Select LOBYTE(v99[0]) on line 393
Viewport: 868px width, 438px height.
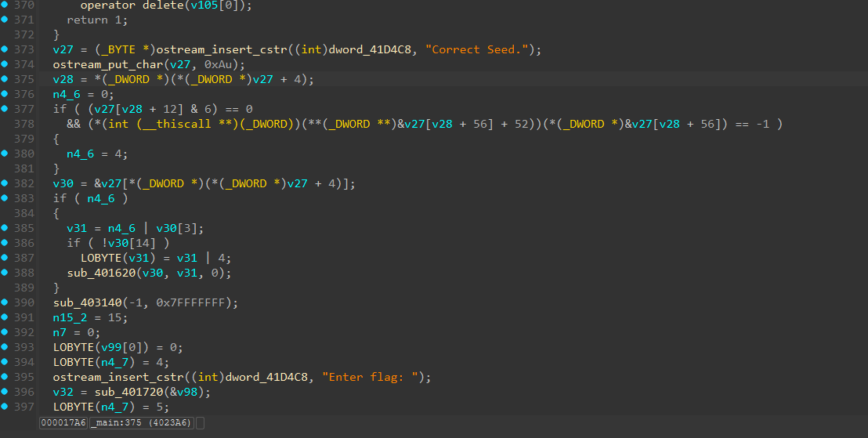click(101, 347)
